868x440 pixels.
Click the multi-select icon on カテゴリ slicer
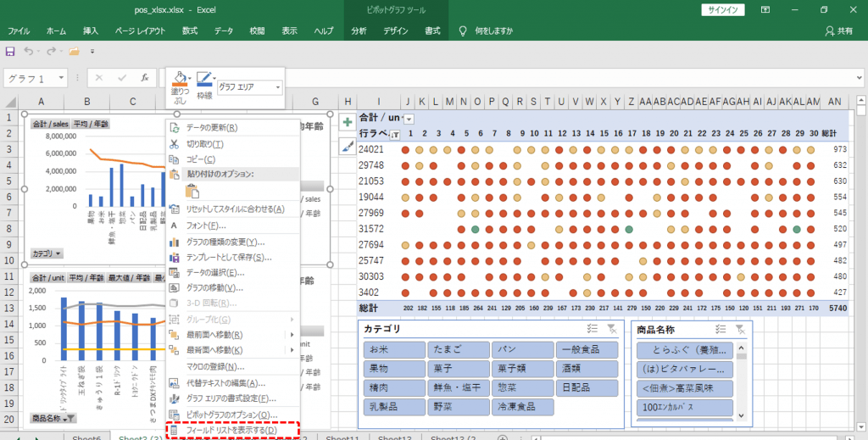coord(593,329)
